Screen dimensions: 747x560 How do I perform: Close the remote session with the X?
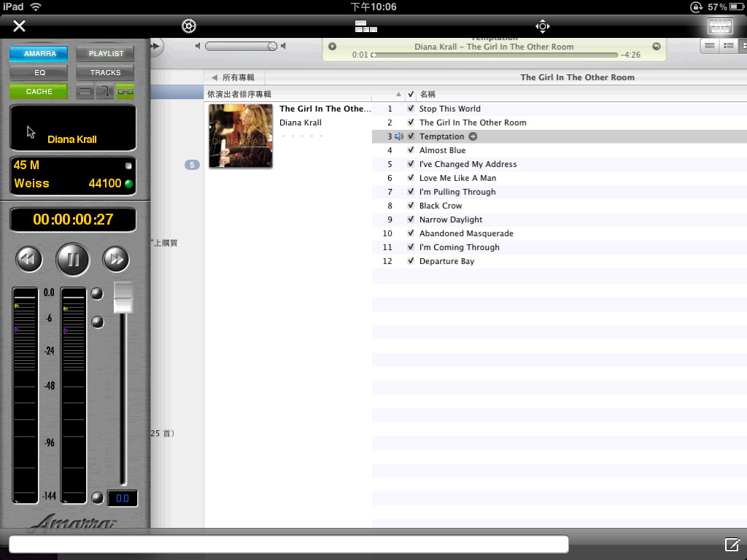(19, 26)
